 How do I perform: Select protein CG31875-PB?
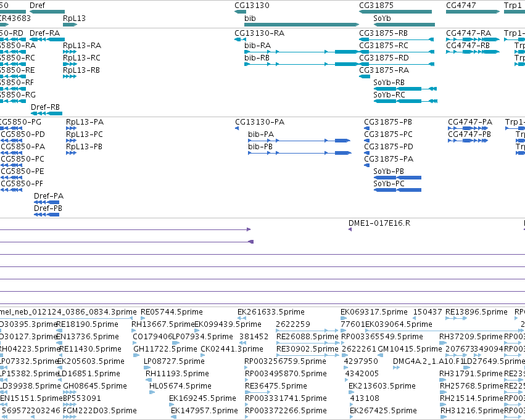[367, 128]
